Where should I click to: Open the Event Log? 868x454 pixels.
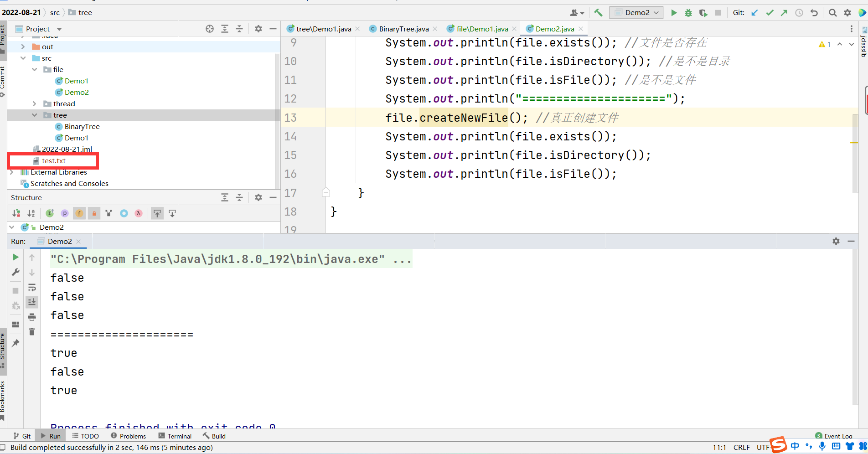(834, 436)
